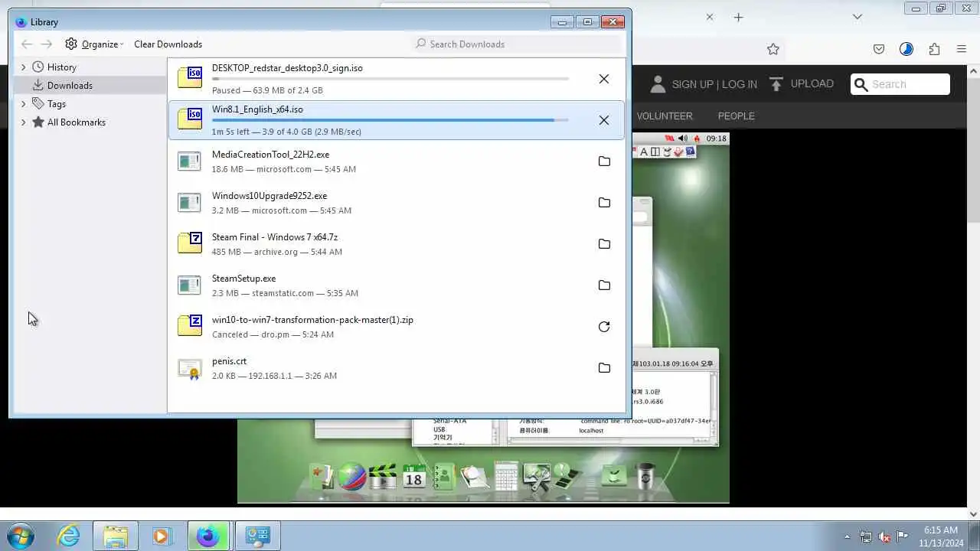Screen dimensions: 980x551
Task: Open Windows Media Player from taskbar
Action: 161,536
